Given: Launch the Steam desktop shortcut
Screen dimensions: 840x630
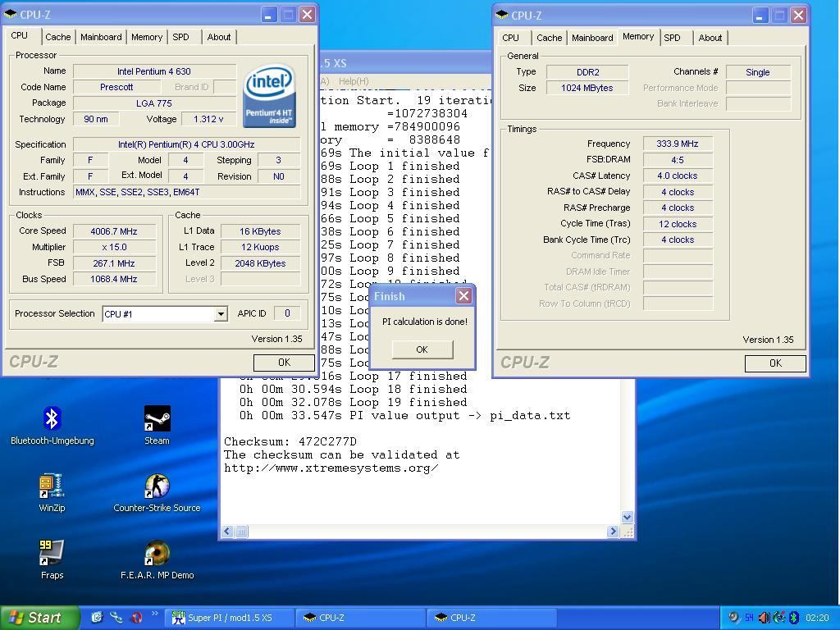Looking at the screenshot, I should point(157,426).
